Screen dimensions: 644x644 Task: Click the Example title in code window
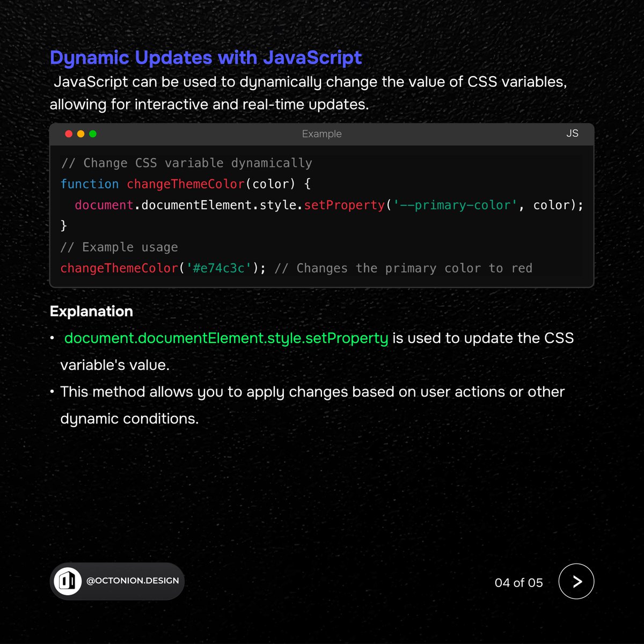pyautogui.click(x=321, y=134)
